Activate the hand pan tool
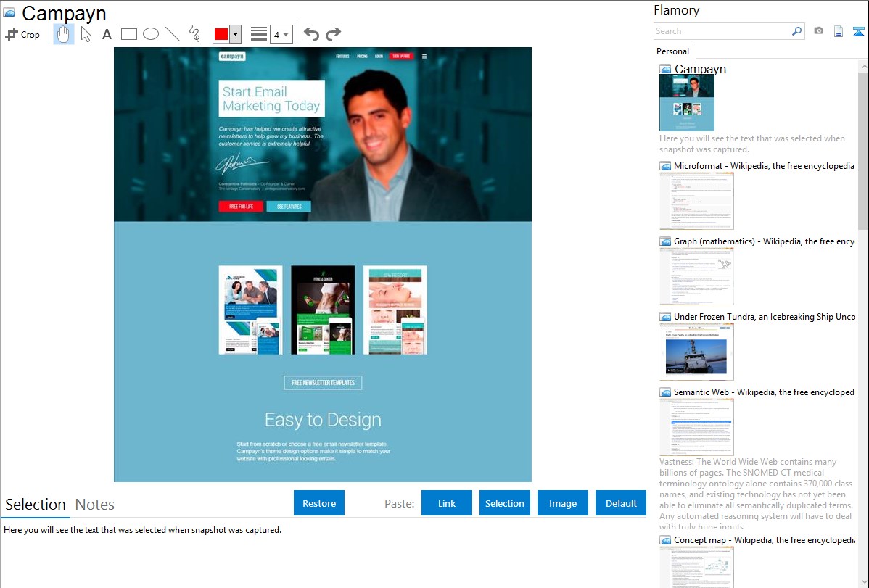The height and width of the screenshot is (588, 869). tap(63, 34)
